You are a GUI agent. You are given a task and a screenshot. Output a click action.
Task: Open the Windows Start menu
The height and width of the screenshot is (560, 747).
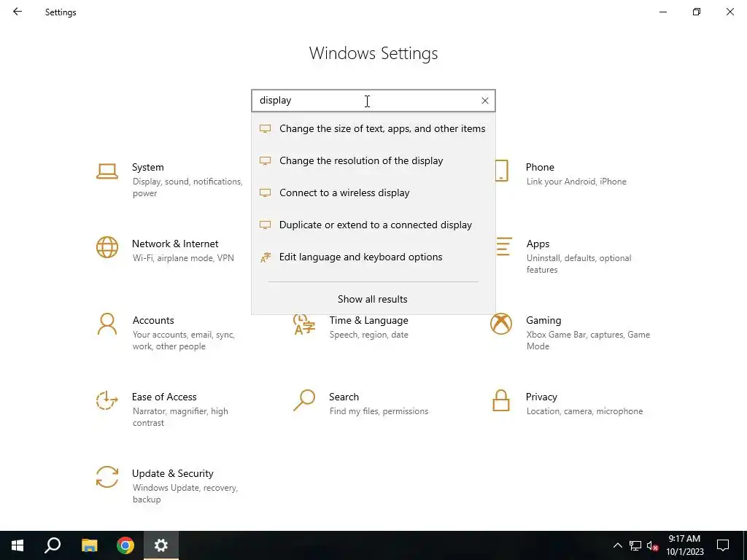coord(18,545)
